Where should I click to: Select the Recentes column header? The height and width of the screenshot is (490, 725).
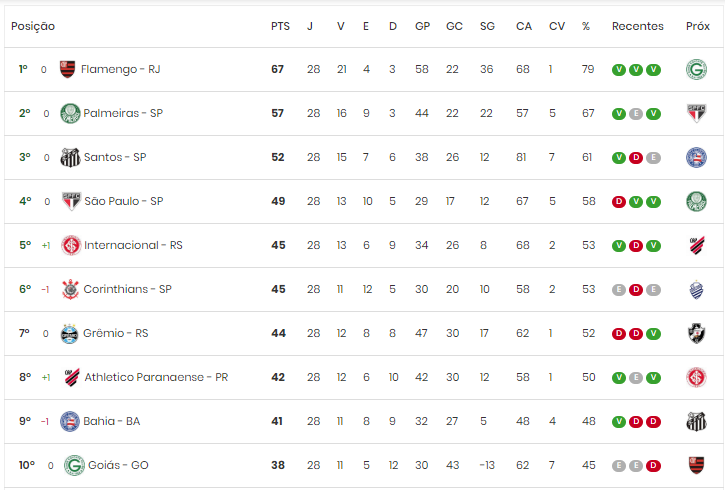coord(638,26)
